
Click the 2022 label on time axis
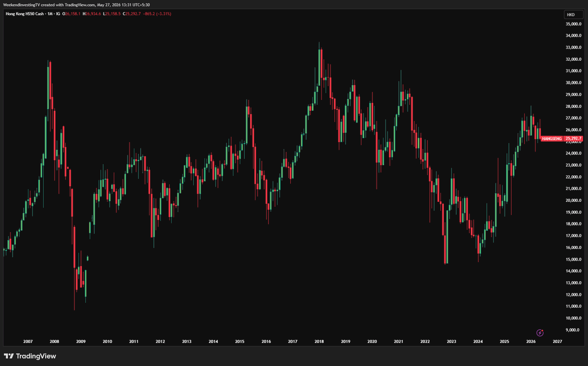point(425,342)
